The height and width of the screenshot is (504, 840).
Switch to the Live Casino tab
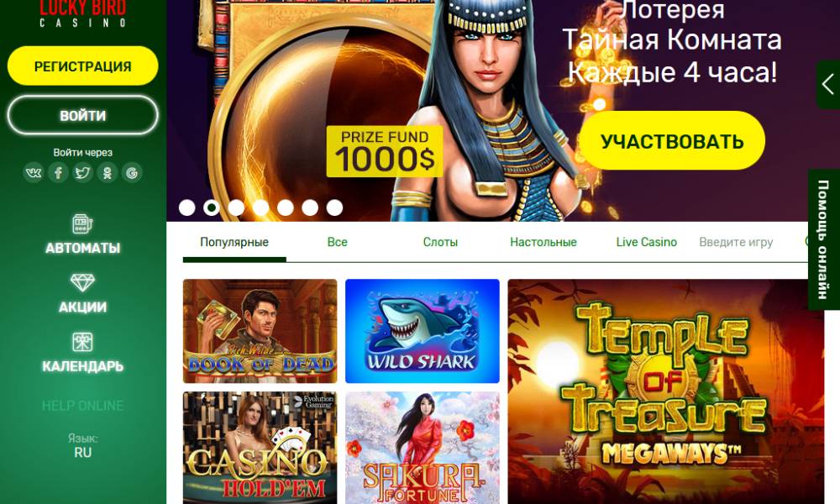tap(646, 242)
